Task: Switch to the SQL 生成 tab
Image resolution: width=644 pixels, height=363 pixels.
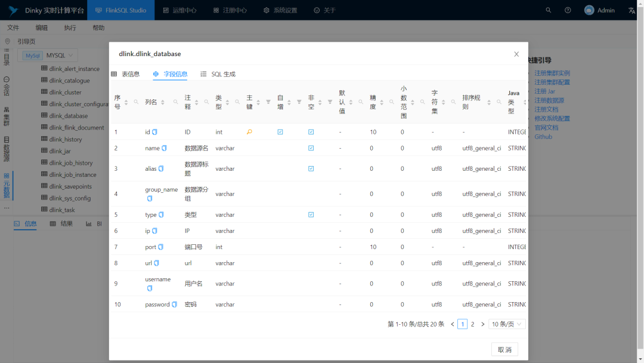Action: pos(218,74)
